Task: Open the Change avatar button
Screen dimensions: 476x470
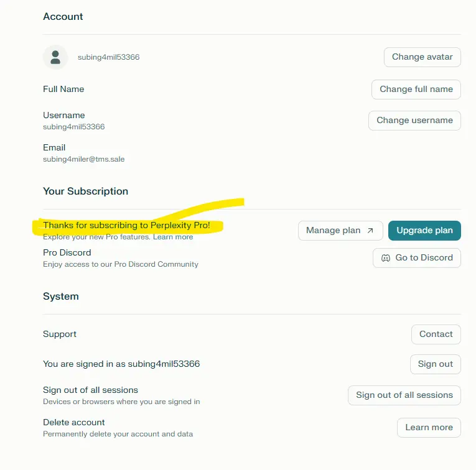Action: (x=422, y=57)
